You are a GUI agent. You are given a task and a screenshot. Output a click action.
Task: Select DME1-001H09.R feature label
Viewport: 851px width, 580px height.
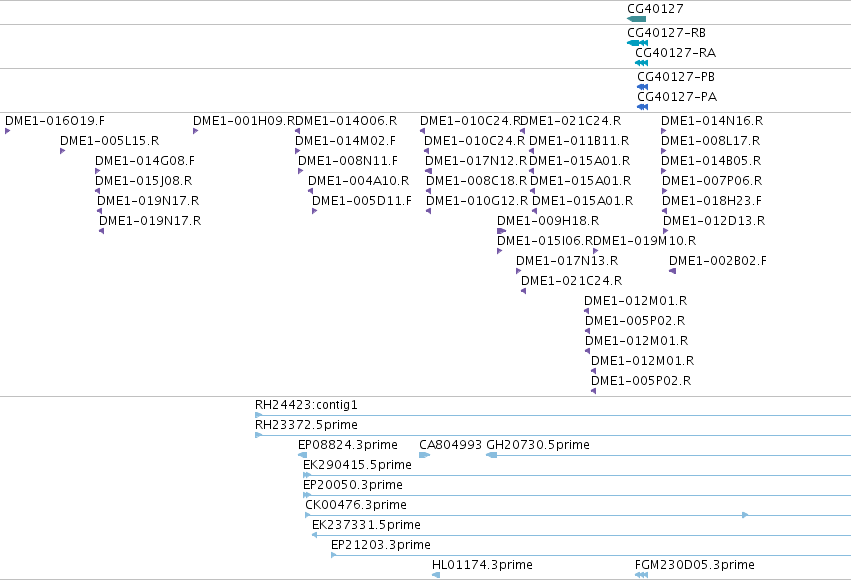point(244,120)
